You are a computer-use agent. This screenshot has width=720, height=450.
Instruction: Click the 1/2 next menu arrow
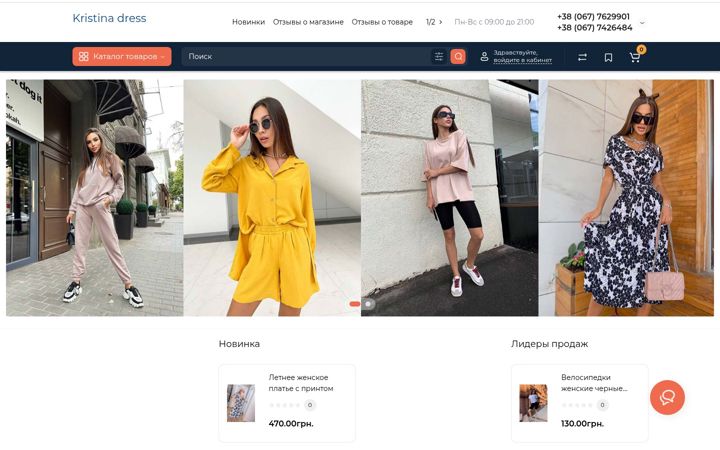coord(440,22)
